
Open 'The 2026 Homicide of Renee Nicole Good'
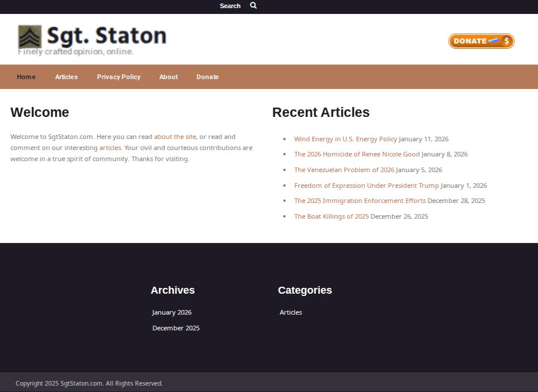(x=356, y=154)
